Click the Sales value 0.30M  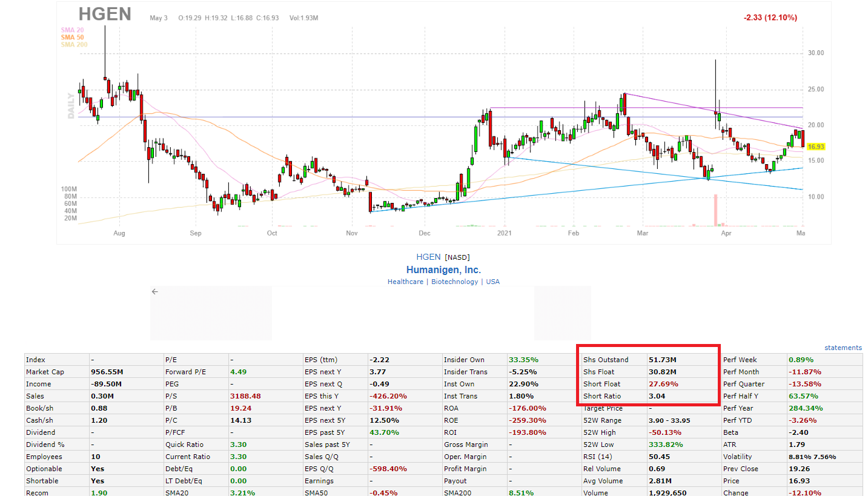coord(101,396)
